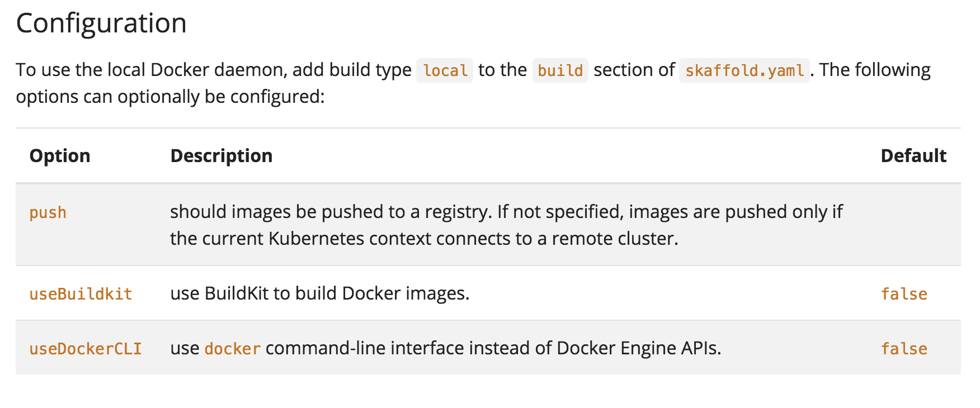Select the 'push' option name
Viewport: 980px width, 408px height.
48,213
